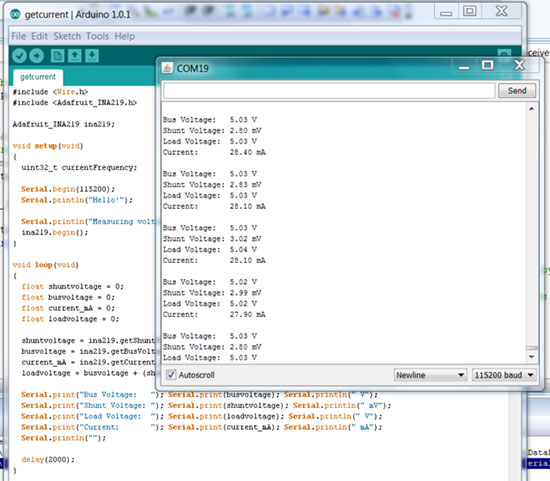Screen dimensions: 550x481
Task: Click the Send button
Action: point(517,91)
